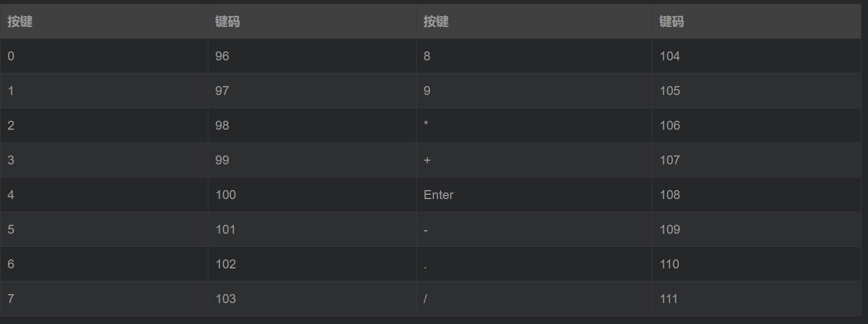Select the cell showing code 111
The height and width of the screenshot is (324, 868).
click(757, 299)
